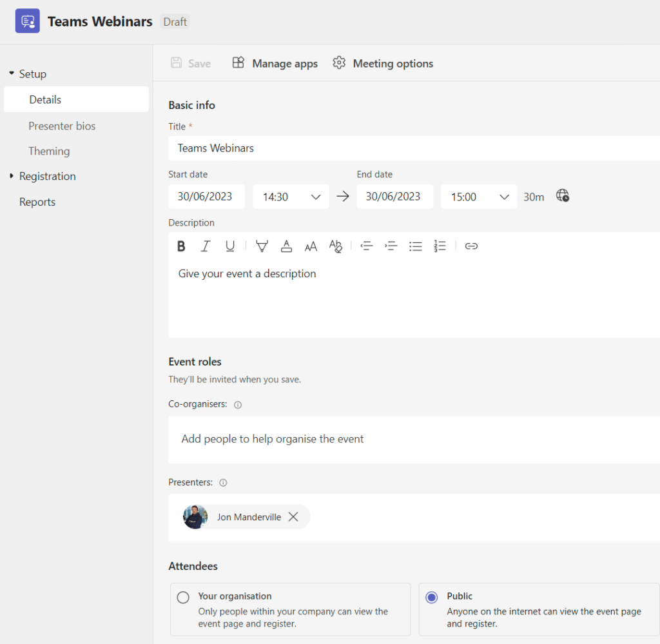Screen dimensions: 660x644
Task: Open Meeting options from the toolbar
Action: coord(383,63)
